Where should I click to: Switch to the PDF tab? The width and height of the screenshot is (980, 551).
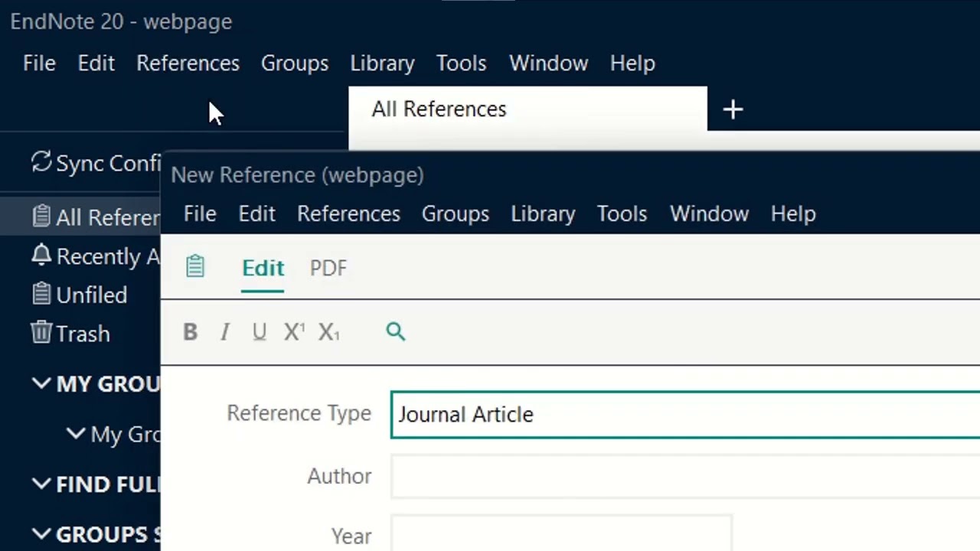[328, 268]
